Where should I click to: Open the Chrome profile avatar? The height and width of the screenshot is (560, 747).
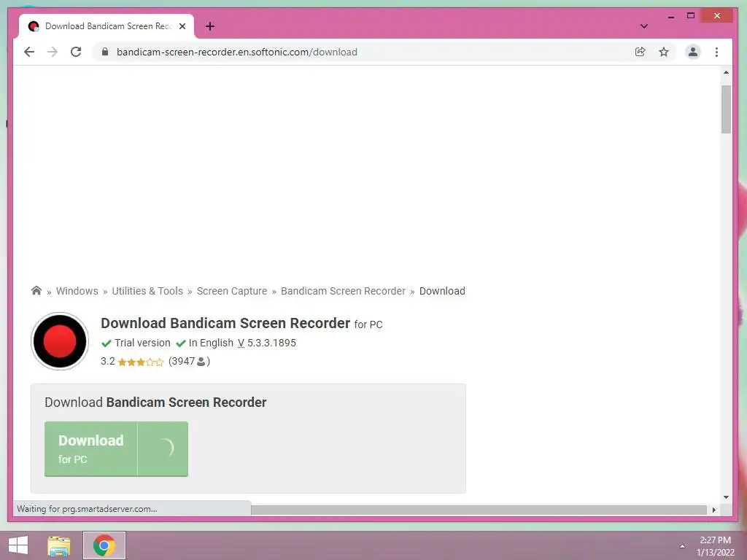693,52
